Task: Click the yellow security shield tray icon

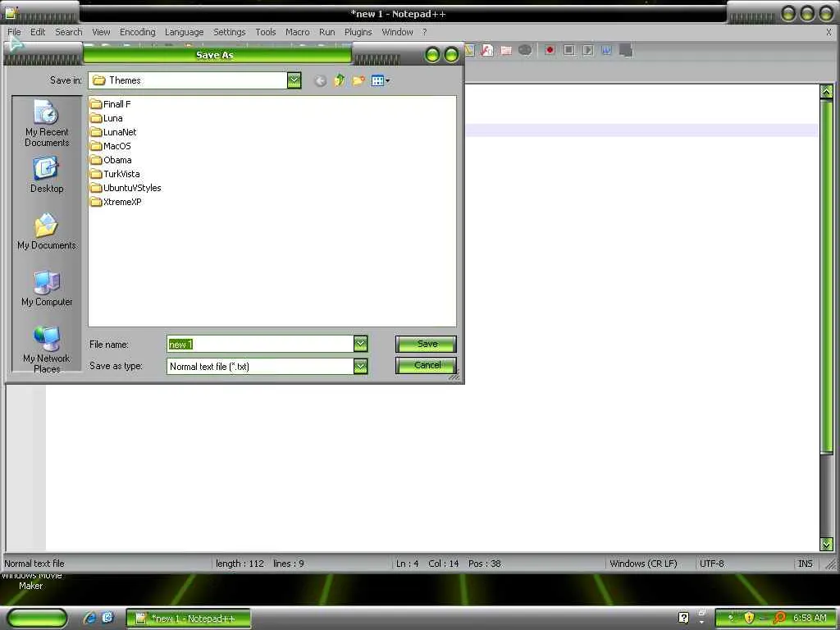Action: tap(748, 619)
